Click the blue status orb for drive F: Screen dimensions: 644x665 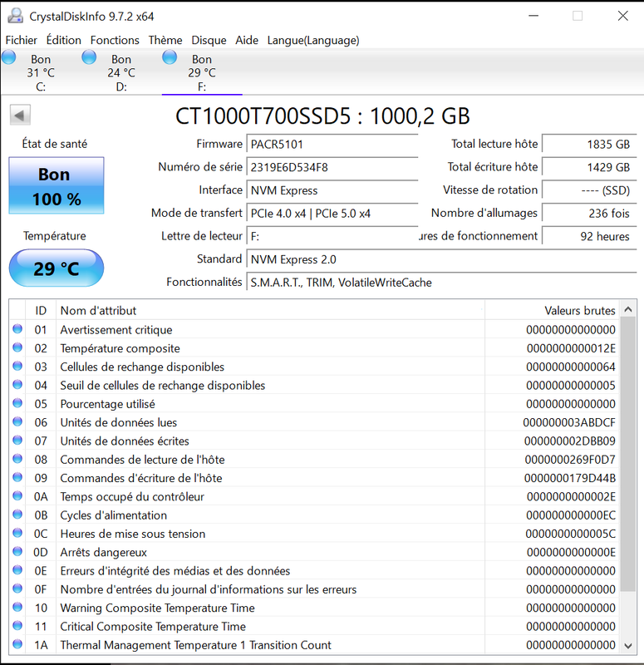tap(170, 57)
